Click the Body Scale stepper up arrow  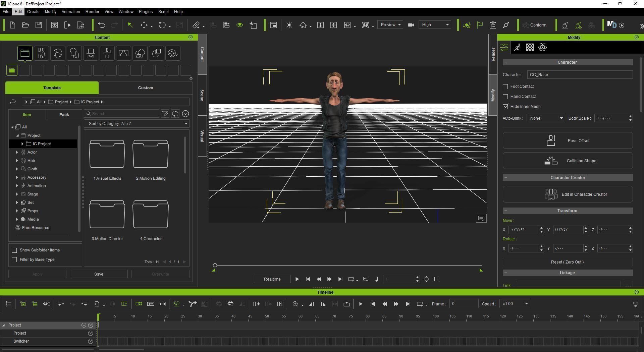click(x=630, y=116)
